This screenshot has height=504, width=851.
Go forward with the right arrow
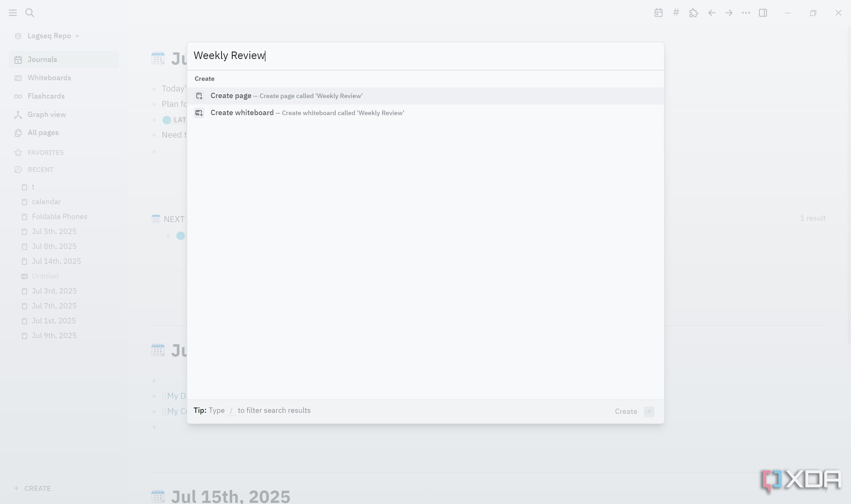729,13
